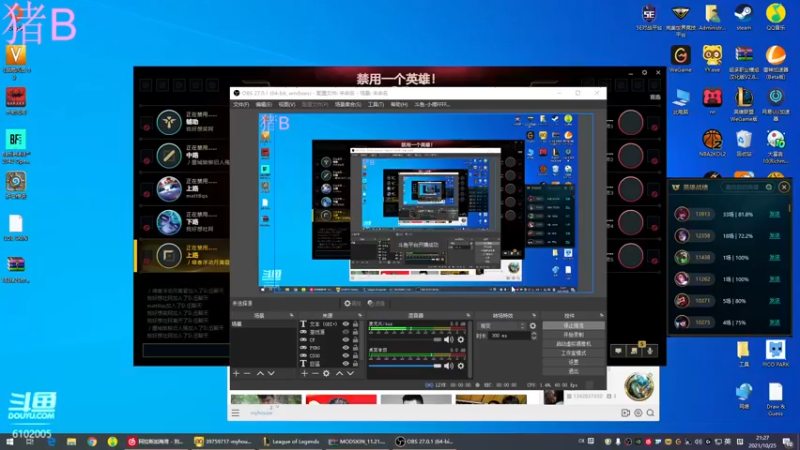Open the source properties gear in OBS sources toolbar

tap(327, 373)
